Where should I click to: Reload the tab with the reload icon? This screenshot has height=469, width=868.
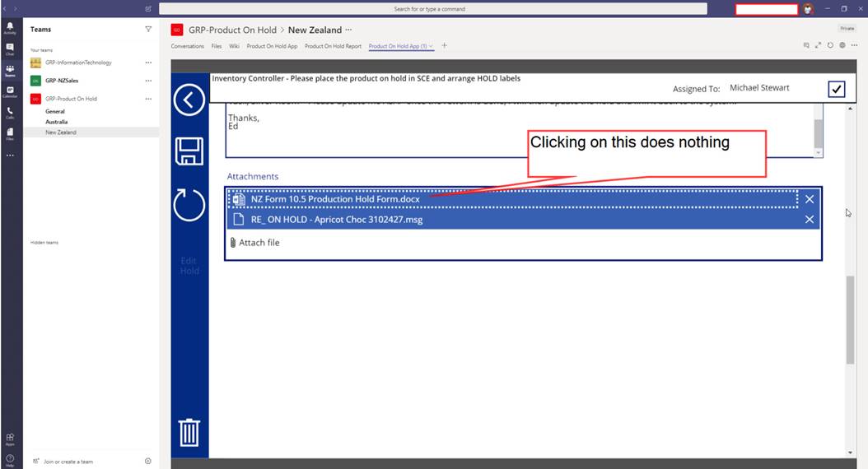coord(830,45)
